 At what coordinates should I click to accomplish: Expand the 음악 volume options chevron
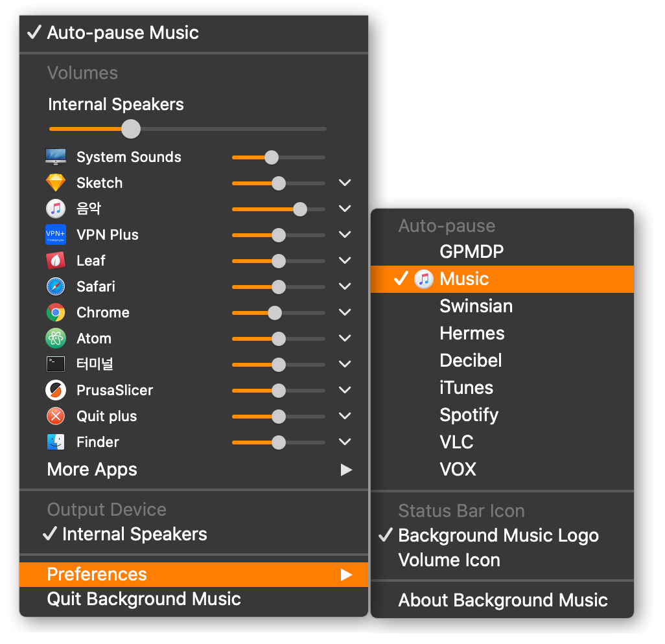(x=345, y=209)
